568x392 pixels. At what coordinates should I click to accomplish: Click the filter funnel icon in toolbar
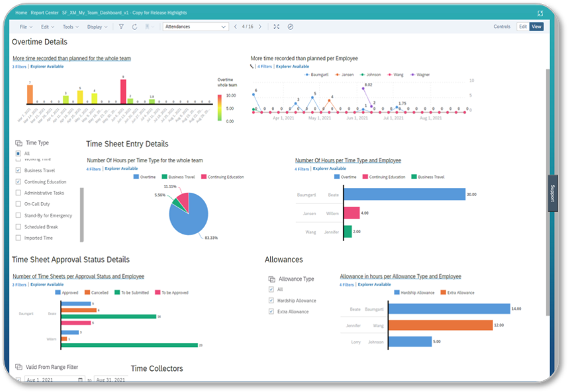pos(121,26)
